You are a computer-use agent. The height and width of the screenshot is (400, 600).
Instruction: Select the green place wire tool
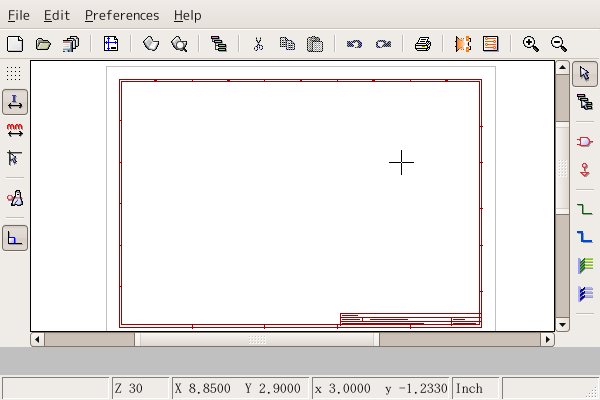tap(585, 209)
